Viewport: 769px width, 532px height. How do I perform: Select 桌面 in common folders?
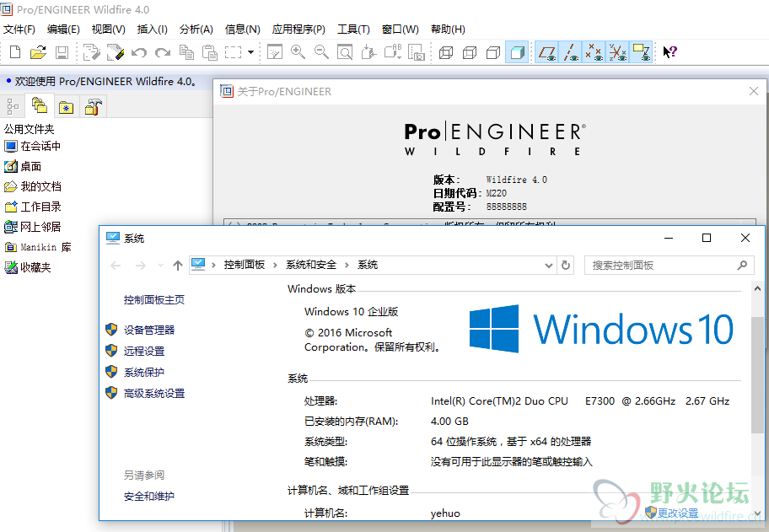click(23, 166)
